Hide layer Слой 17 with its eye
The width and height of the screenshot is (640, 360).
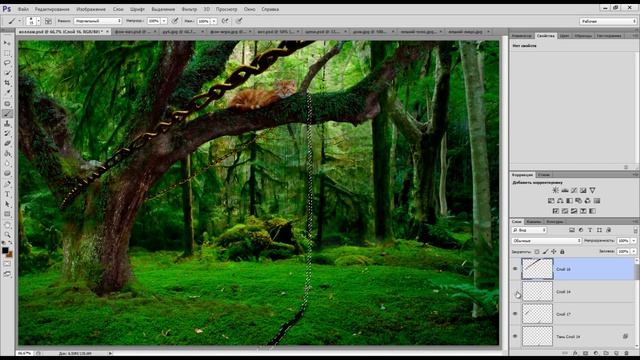click(x=515, y=314)
